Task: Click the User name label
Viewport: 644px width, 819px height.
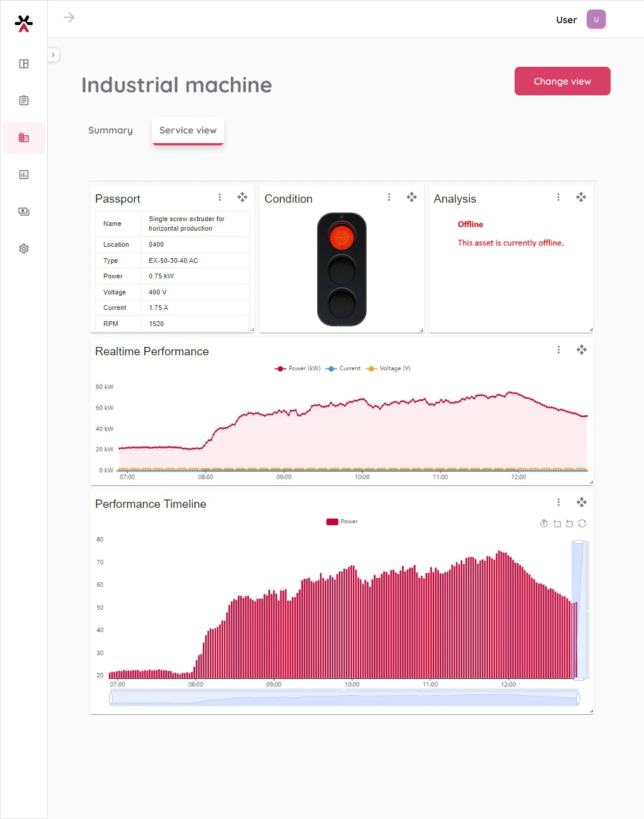Action: [566, 20]
